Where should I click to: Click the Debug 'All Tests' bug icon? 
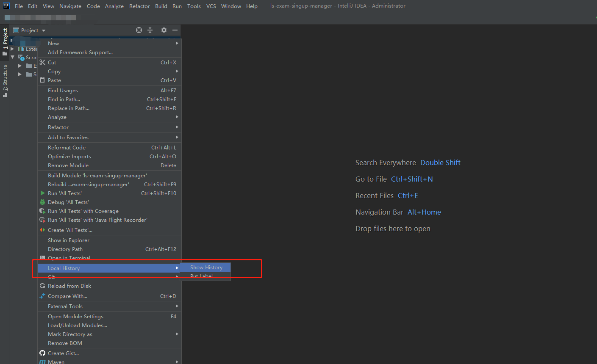pos(42,202)
